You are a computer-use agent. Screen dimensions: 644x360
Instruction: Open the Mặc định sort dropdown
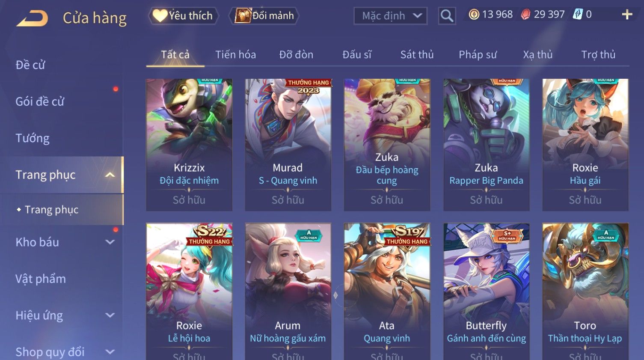[390, 16]
